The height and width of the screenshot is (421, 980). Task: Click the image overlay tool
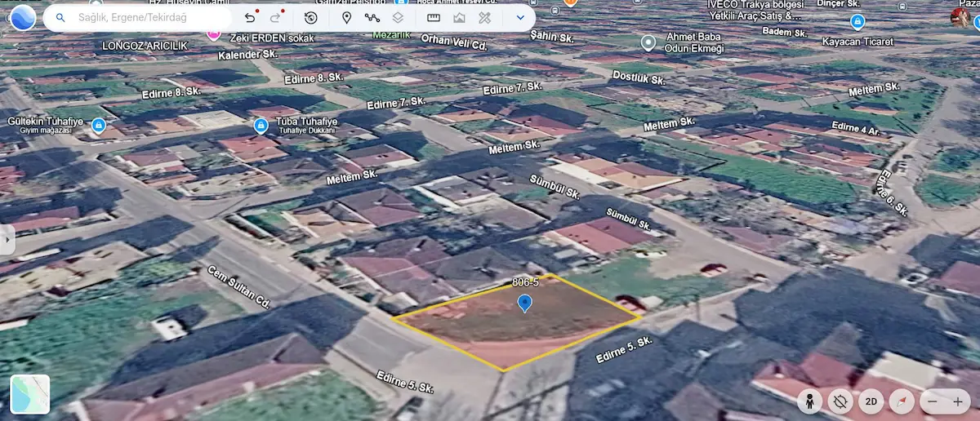pos(459,17)
